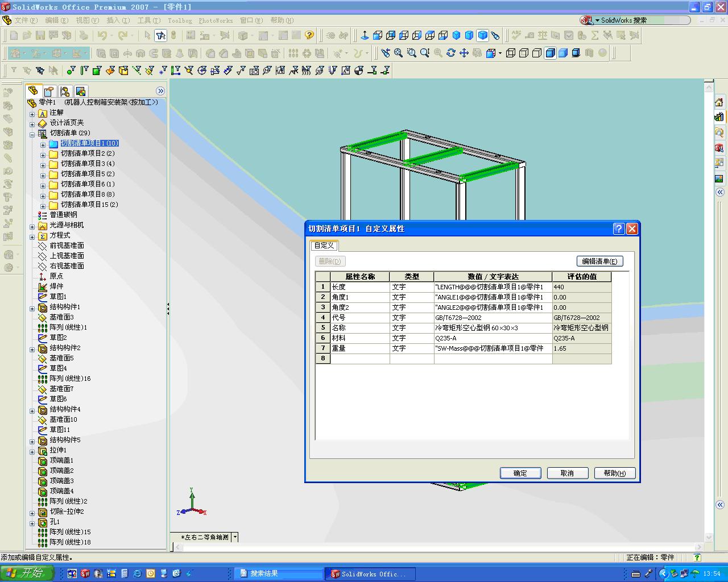The width and height of the screenshot is (728, 582).
Task: Click the 搜索结果 taskbar button
Action: point(280,574)
